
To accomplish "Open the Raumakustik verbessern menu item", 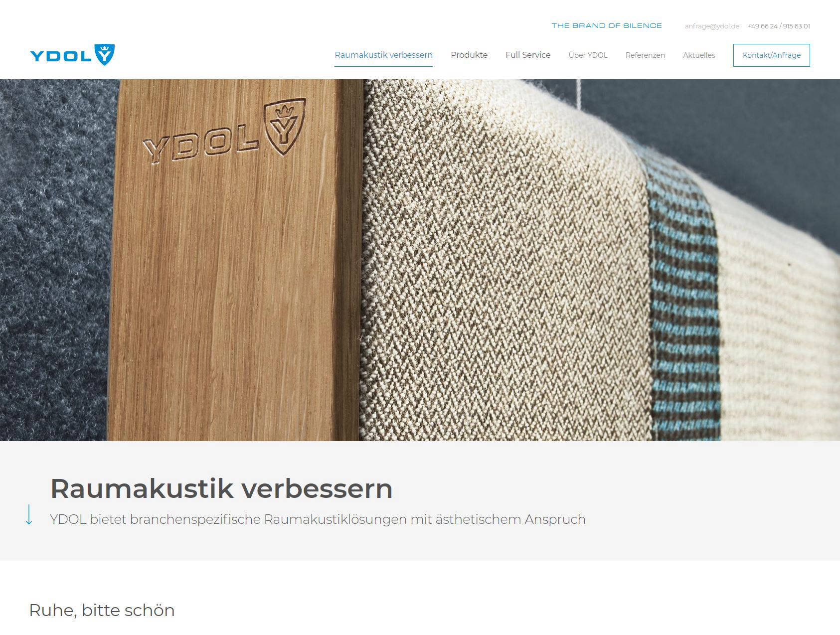I will 383,55.
